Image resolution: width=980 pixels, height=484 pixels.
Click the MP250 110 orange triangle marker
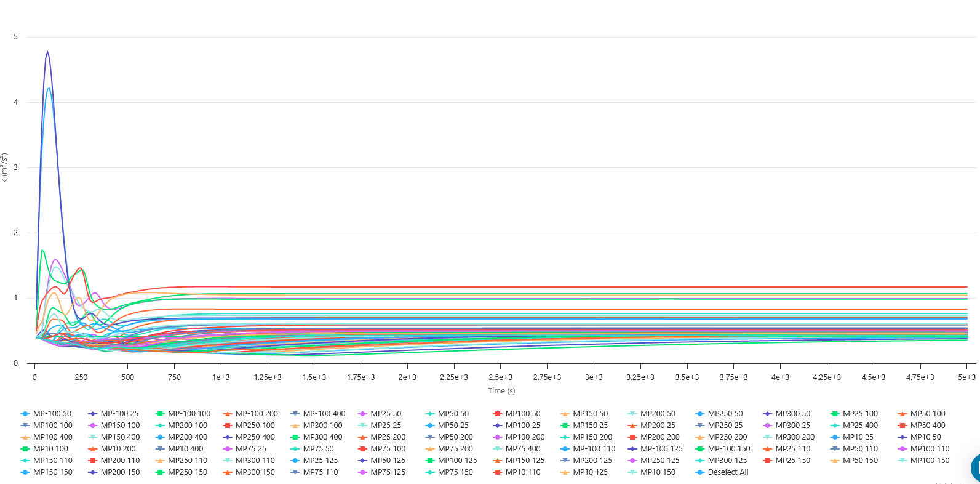[160, 461]
